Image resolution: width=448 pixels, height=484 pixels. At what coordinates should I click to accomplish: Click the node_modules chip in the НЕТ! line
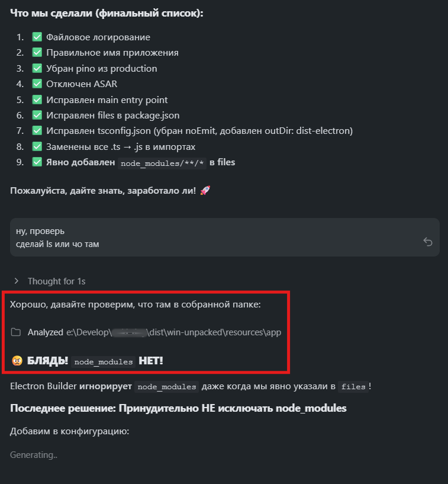click(103, 361)
